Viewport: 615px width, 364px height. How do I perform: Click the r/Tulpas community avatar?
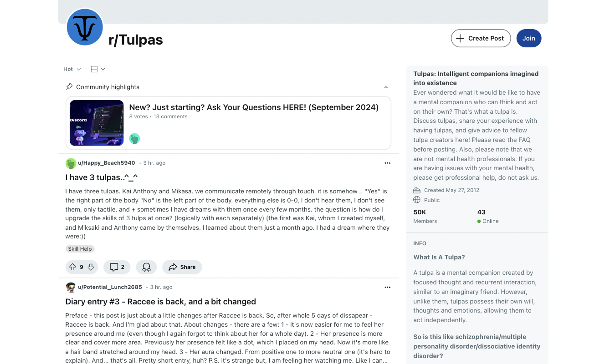click(x=85, y=27)
